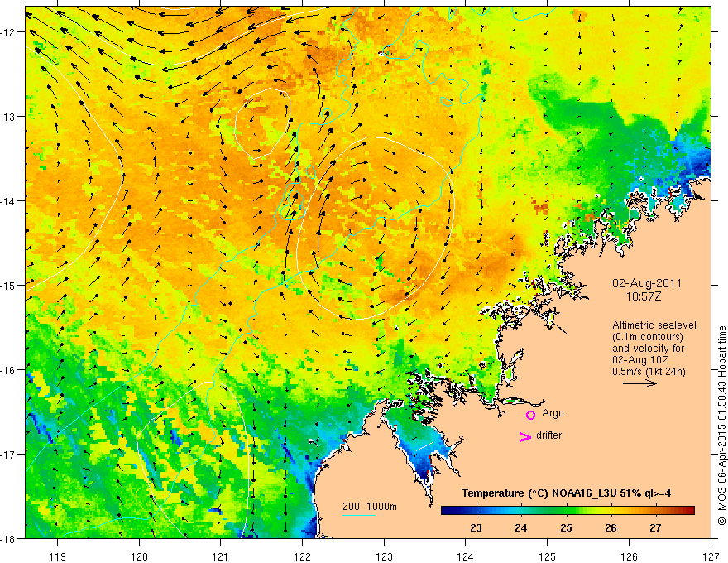
Task: Click the 0.5m/s velocity scale arrow
Action: (x=639, y=383)
